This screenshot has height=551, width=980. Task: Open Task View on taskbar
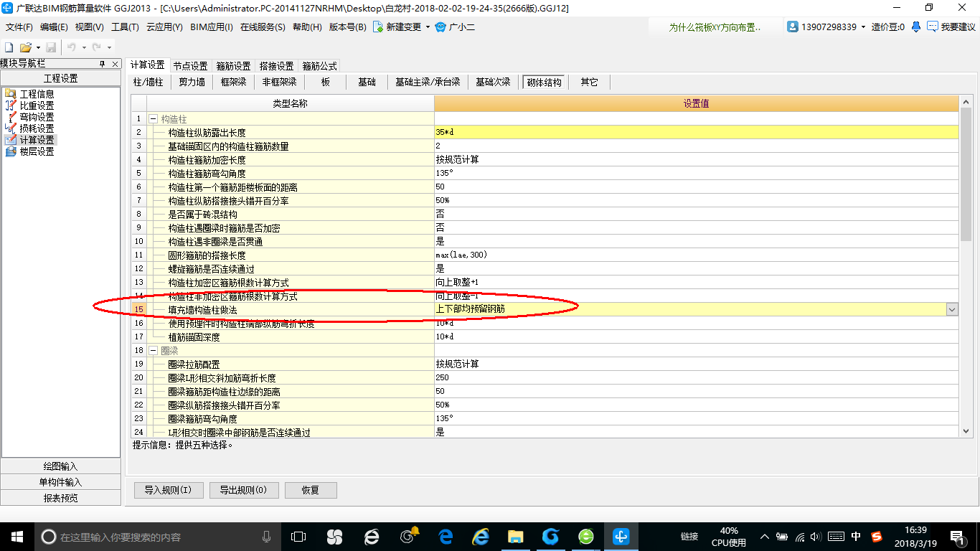(x=298, y=536)
